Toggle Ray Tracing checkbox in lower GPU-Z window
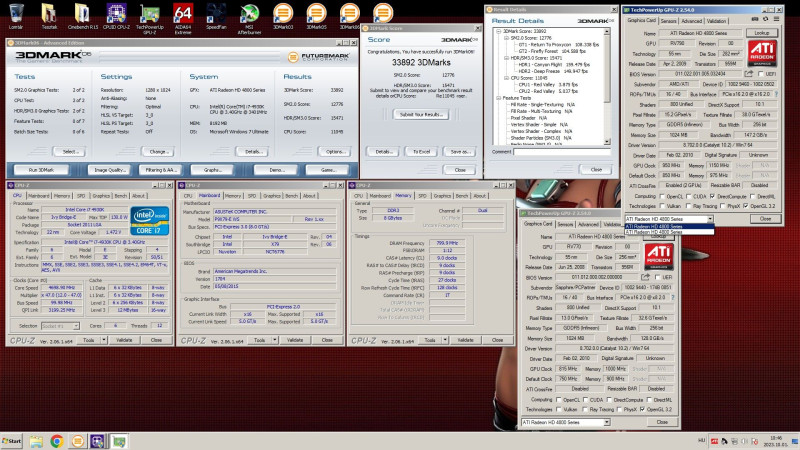800x450 pixels. (585, 410)
